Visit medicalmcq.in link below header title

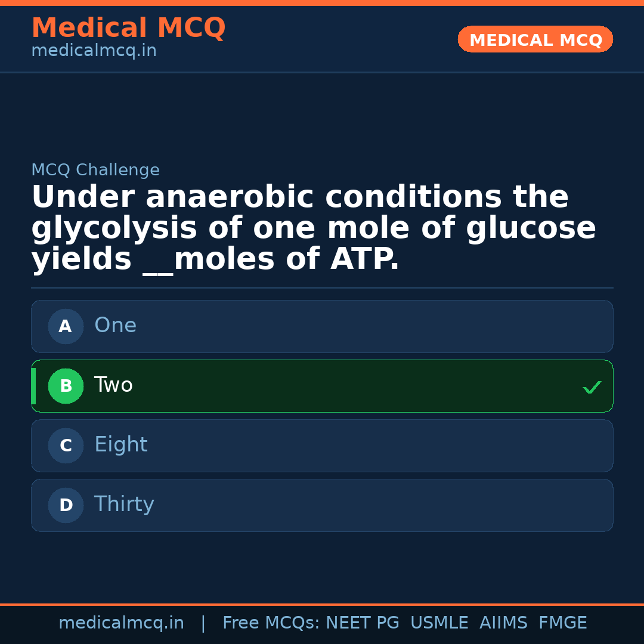(94, 51)
